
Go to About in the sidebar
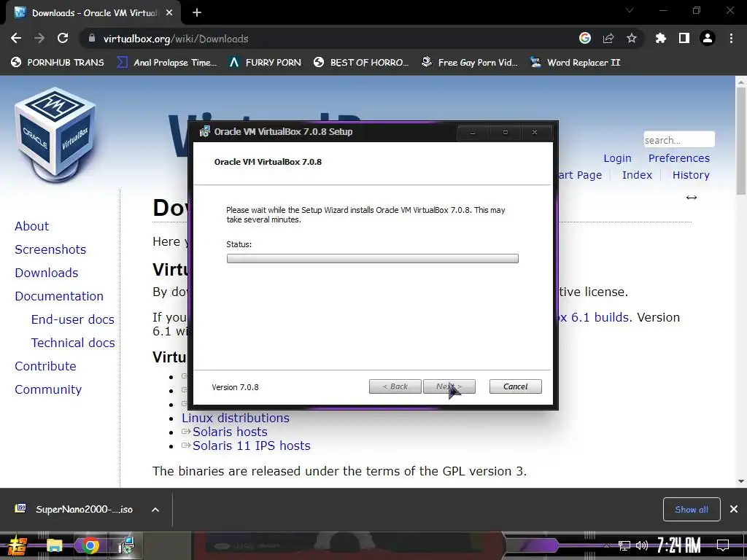[32, 226]
